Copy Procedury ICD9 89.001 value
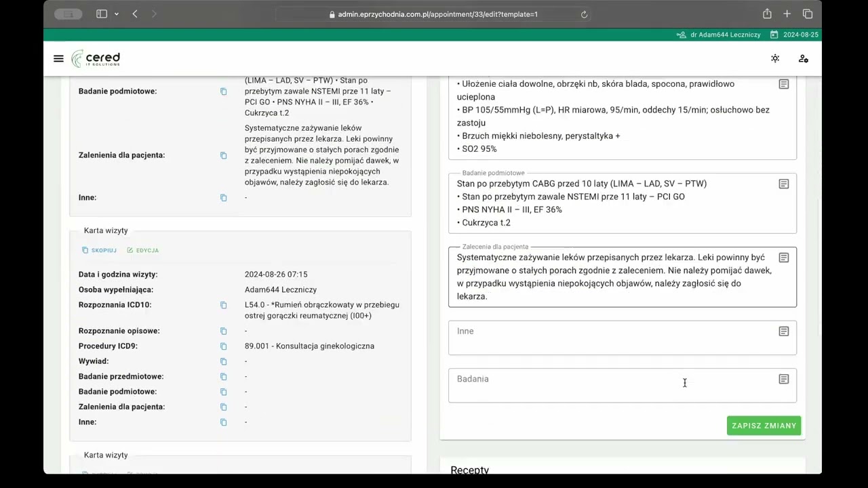The width and height of the screenshot is (868, 488). pos(223,346)
